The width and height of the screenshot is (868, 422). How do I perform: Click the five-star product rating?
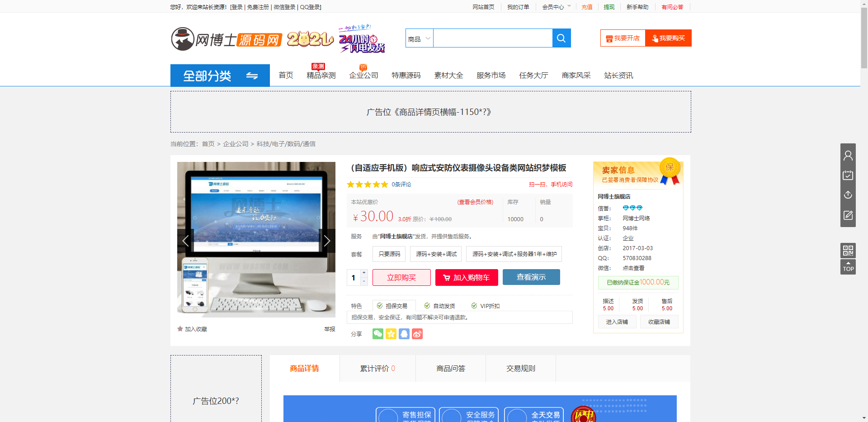pos(368,185)
